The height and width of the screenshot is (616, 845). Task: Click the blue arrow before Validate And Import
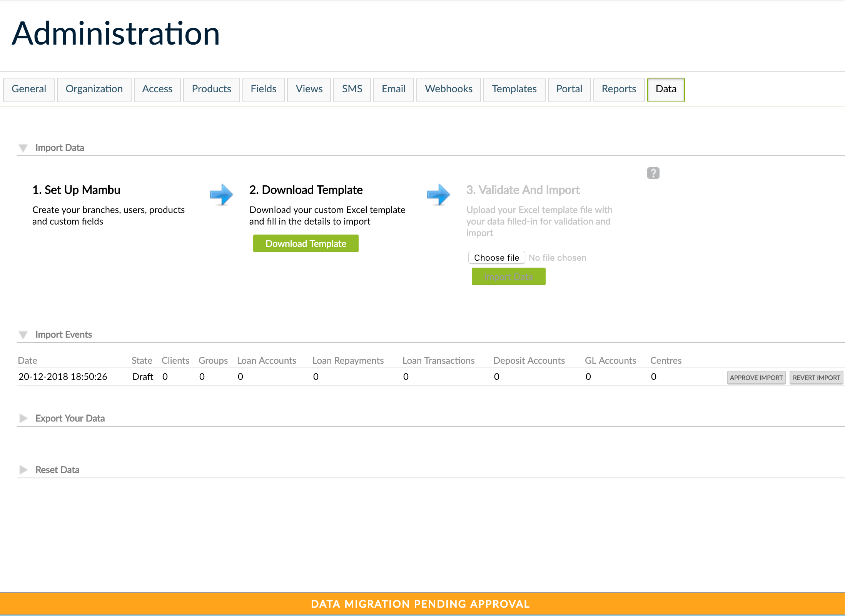pos(438,194)
